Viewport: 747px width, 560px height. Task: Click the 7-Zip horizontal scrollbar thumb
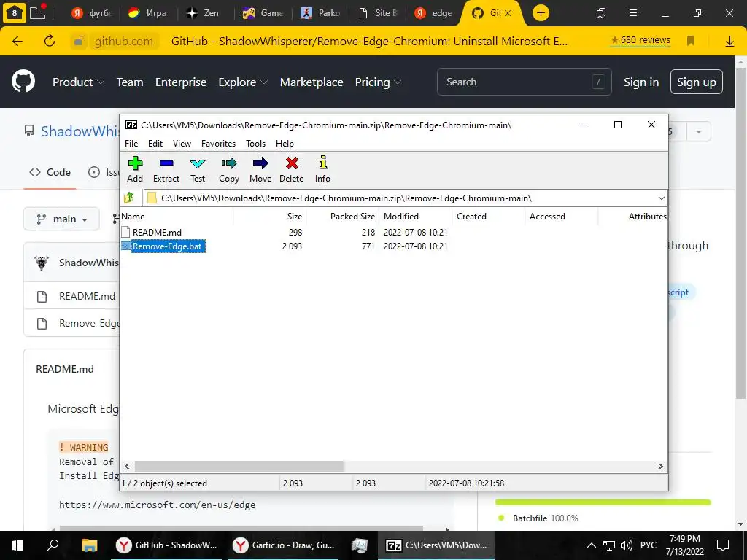click(x=239, y=466)
